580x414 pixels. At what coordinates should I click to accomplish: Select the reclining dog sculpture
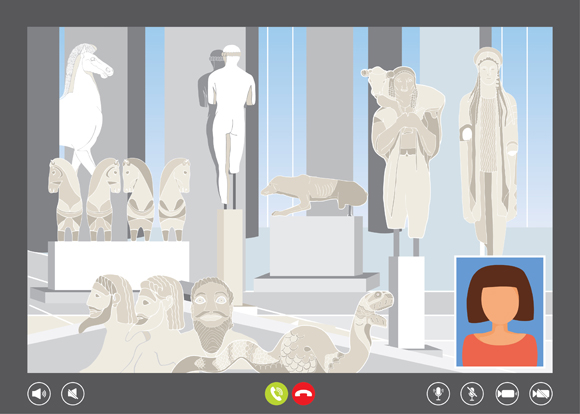[x=314, y=194]
